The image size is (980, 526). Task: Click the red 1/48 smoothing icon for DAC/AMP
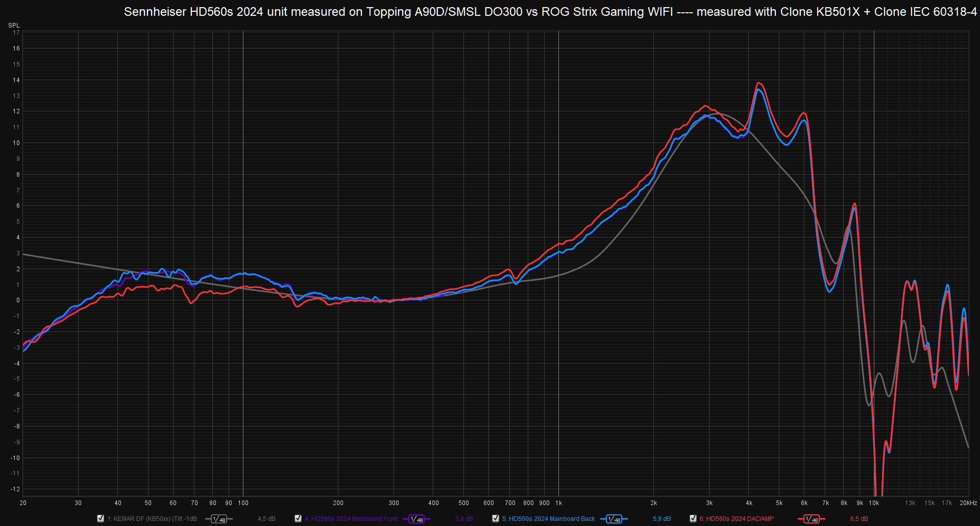tap(812, 519)
